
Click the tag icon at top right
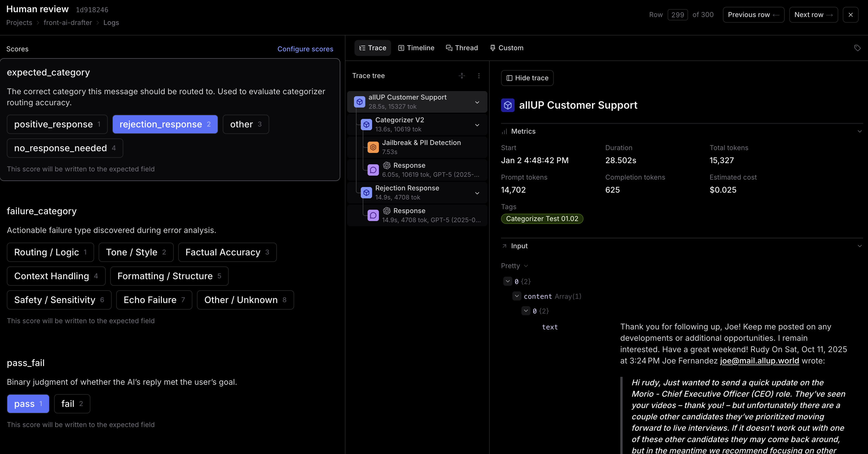click(857, 48)
